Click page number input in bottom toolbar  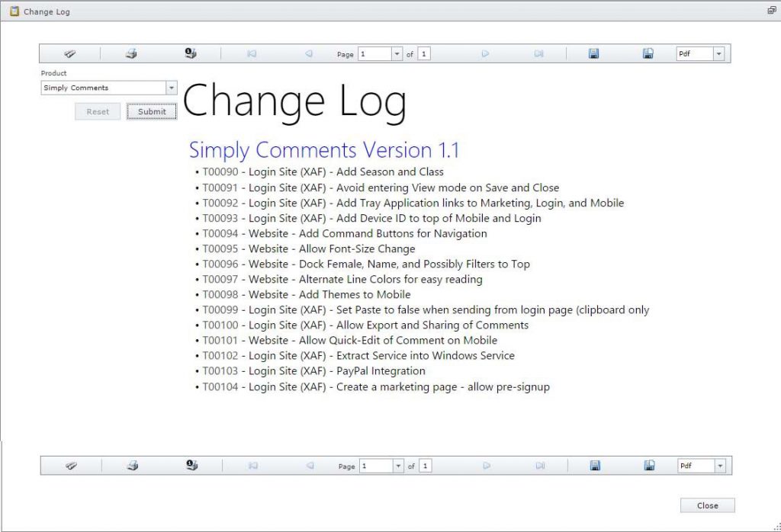click(377, 466)
